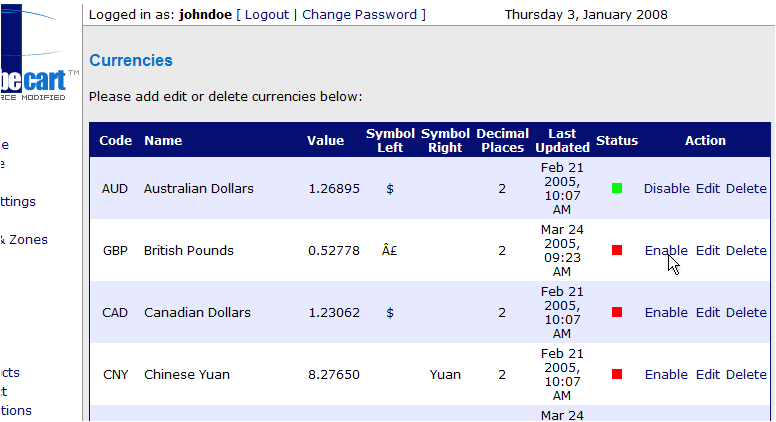
Task: Edit the Australian Dollars entry
Action: click(x=708, y=188)
